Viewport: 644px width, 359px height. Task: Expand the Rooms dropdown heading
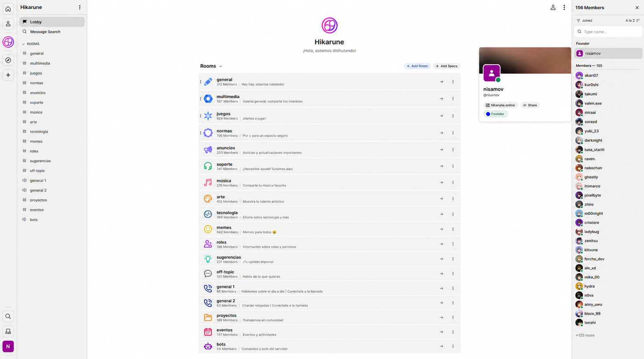(x=211, y=66)
